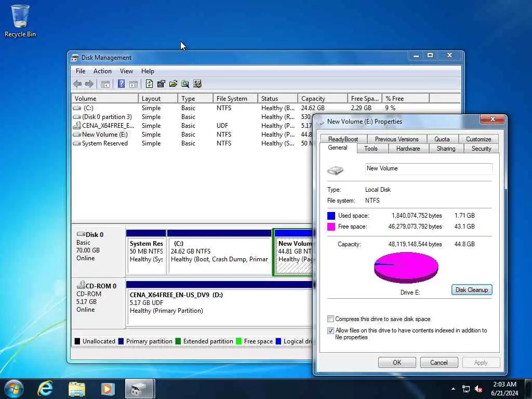The image size is (532, 399).
Task: Click the New Volume name text field
Action: 429,169
